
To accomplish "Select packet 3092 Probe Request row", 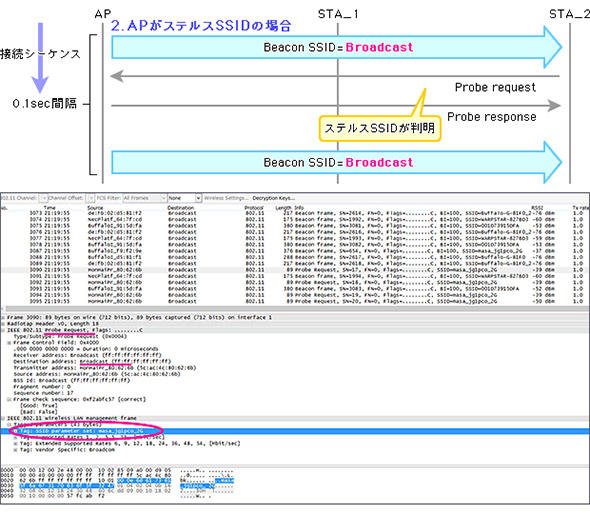I will tap(295, 282).
